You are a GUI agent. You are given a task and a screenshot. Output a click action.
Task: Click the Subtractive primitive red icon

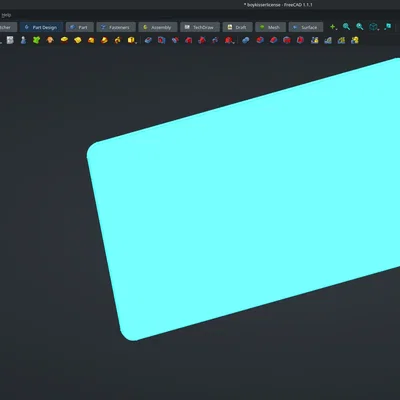(x=228, y=40)
